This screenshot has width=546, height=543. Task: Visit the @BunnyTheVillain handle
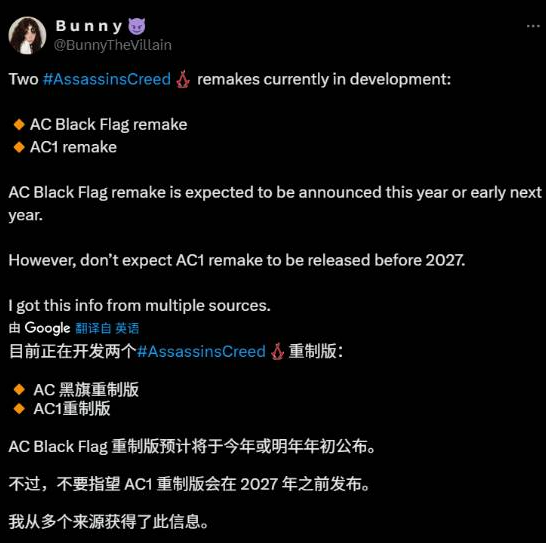pyautogui.click(x=113, y=45)
